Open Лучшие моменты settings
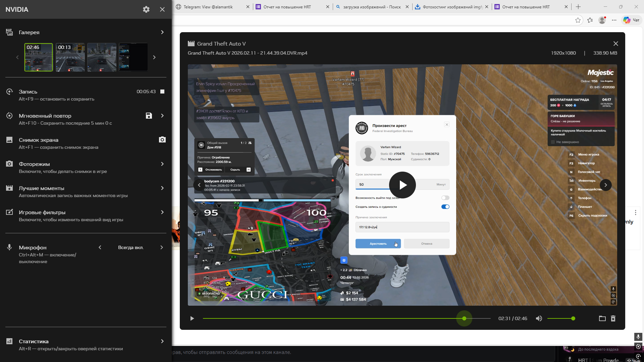The image size is (644, 362). [162, 188]
